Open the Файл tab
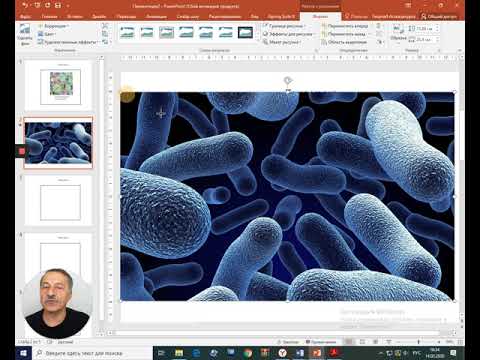The image size is (480, 360). [x=26, y=16]
